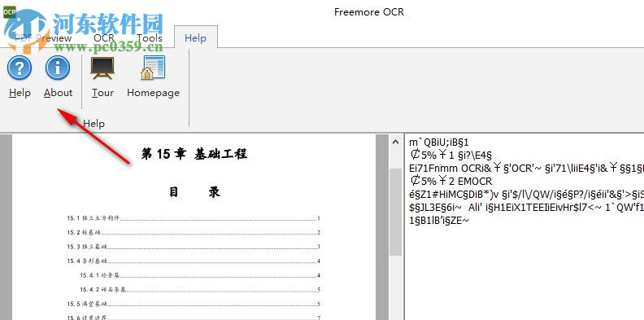Click the Freemore OCR app icon in title bar
644x320 pixels.
coord(10,12)
